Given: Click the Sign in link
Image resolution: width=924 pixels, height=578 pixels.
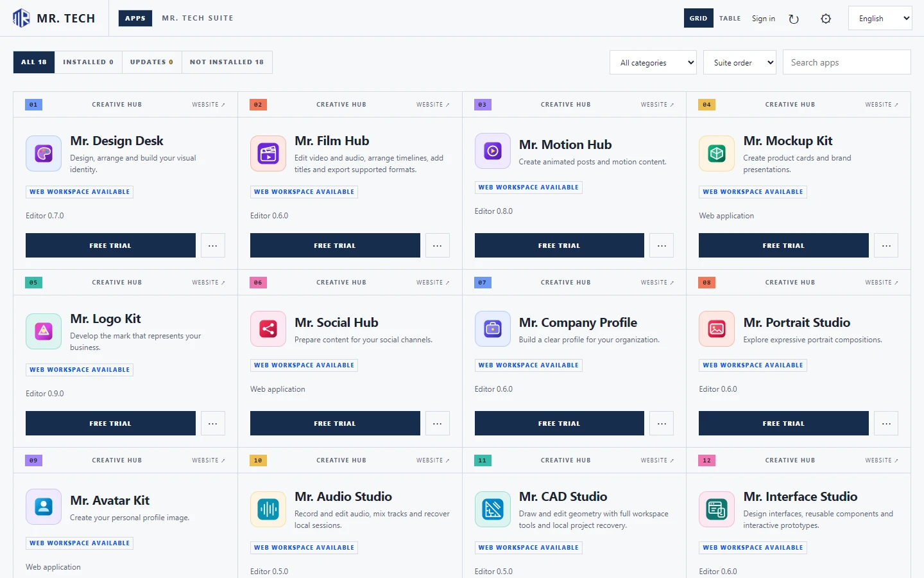Looking at the screenshot, I should [764, 19].
